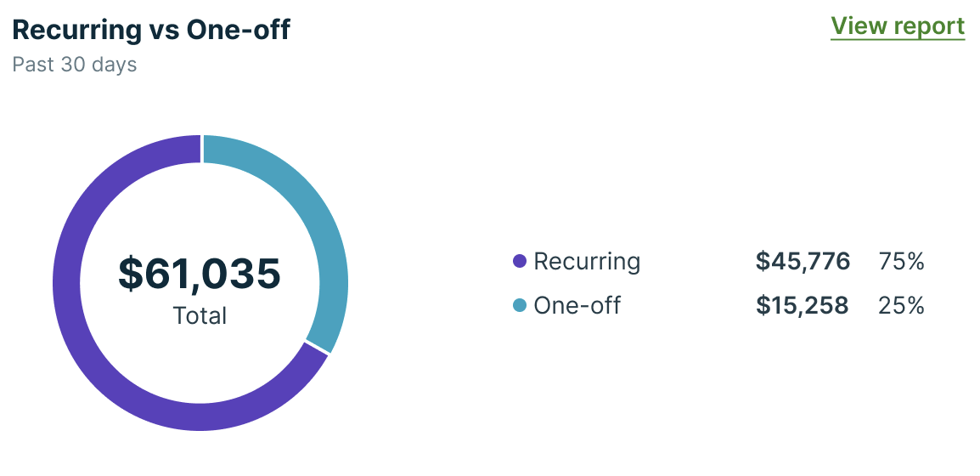Click the dollar sign in the center total
This screenshot has height=476, width=980.
pos(130,274)
